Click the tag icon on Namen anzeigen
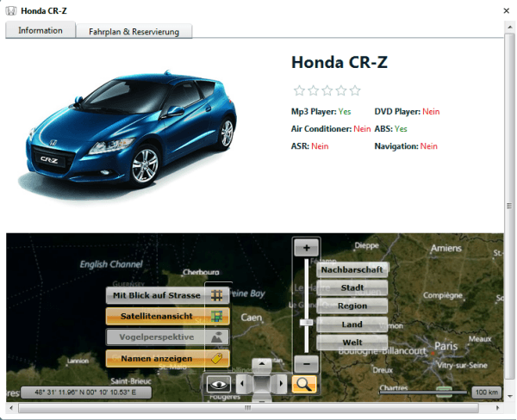 point(216,358)
